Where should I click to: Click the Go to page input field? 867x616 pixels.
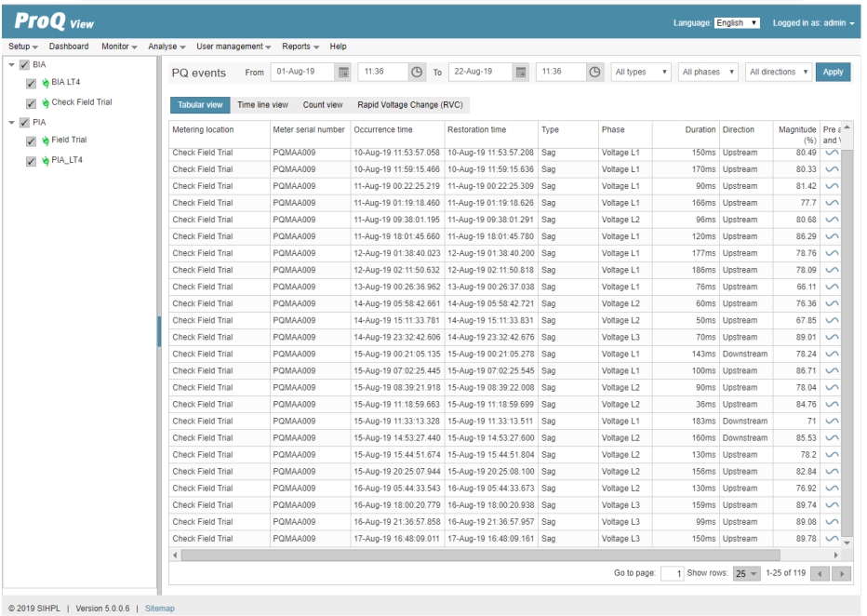[x=672, y=574]
